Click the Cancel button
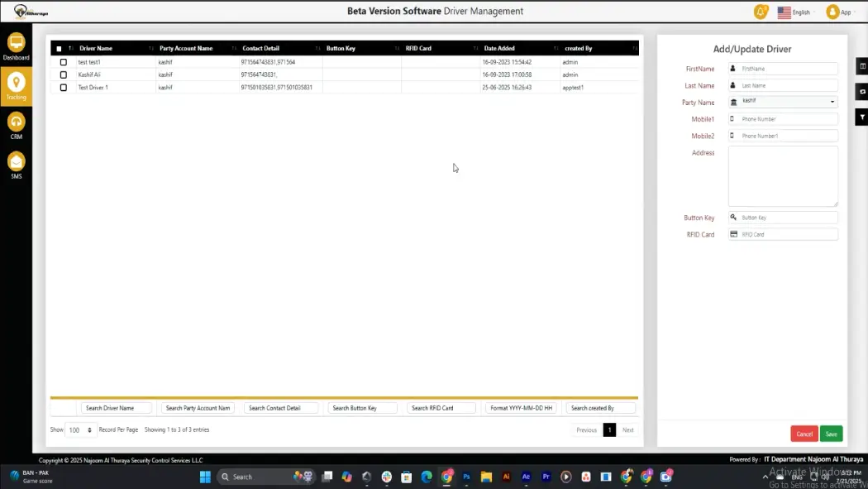This screenshot has height=489, width=868. pos(804,434)
